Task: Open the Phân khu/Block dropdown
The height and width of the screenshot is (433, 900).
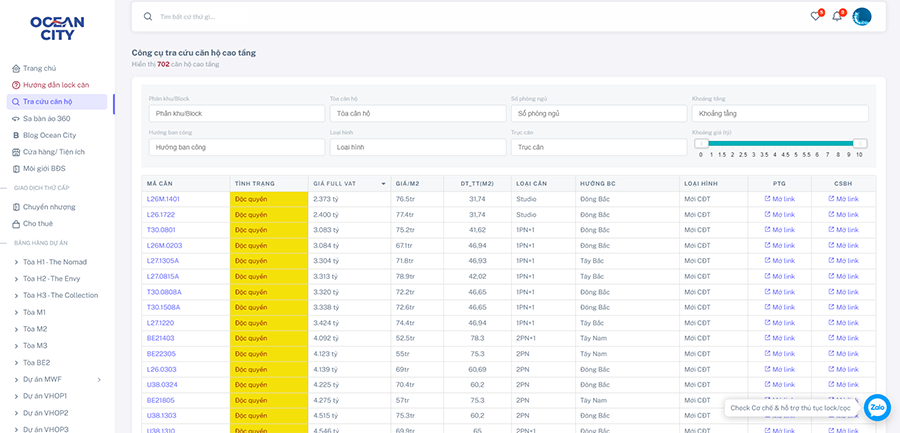Action: point(236,114)
